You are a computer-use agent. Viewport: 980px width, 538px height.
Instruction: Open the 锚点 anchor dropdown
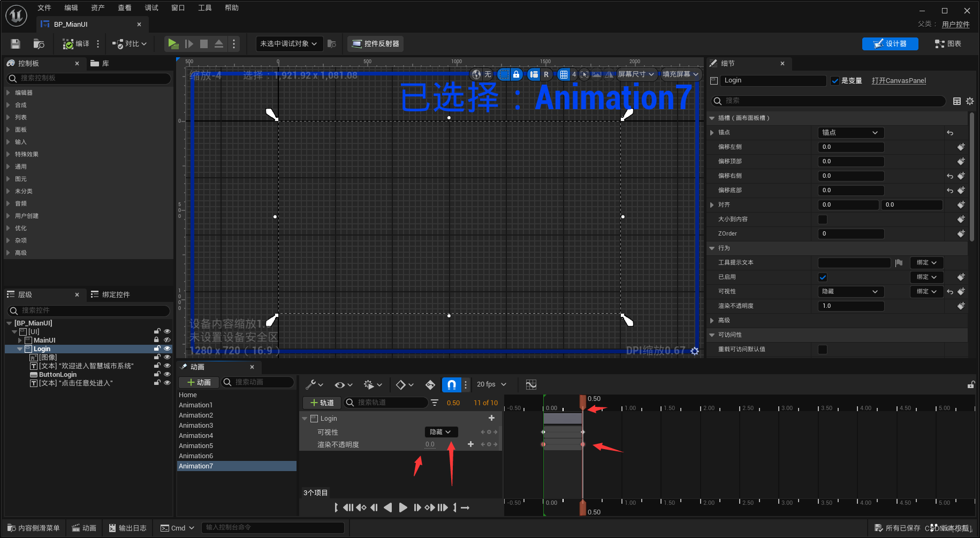(x=850, y=133)
